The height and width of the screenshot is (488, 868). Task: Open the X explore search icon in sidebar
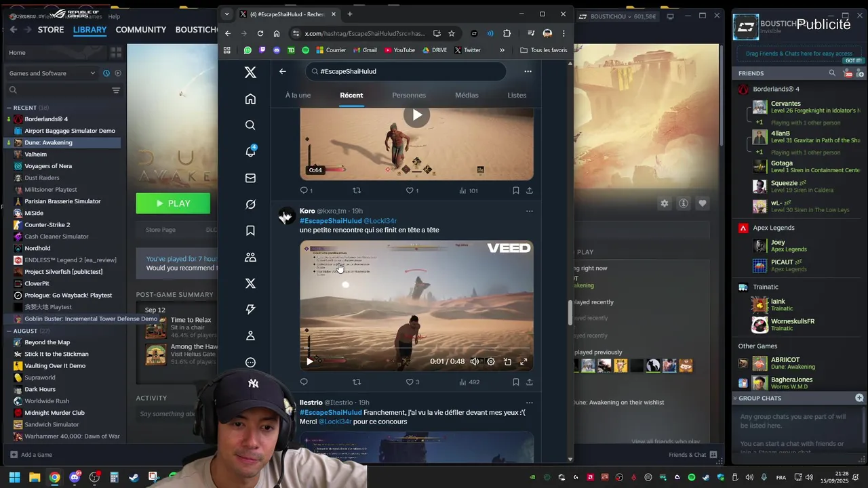[x=250, y=125]
